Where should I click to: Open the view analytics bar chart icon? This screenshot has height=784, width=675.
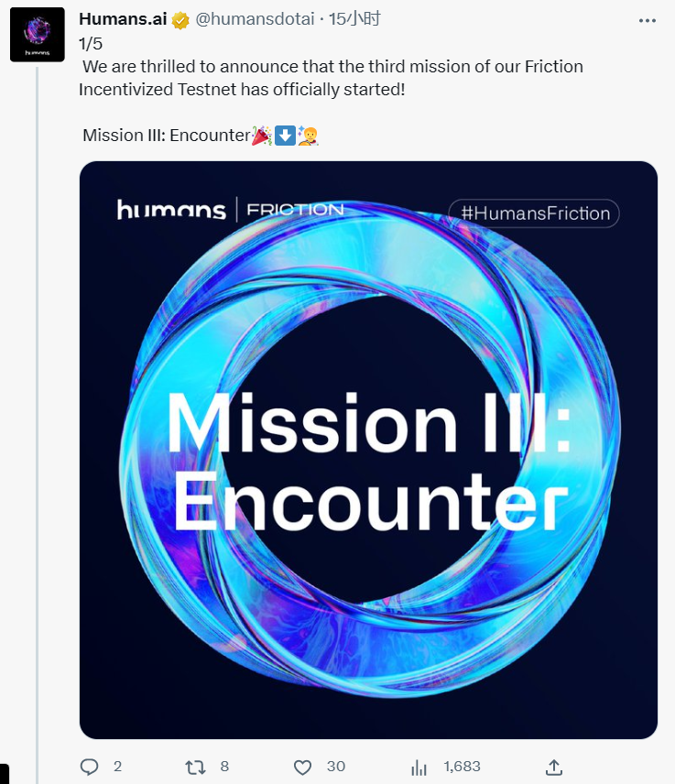419,767
